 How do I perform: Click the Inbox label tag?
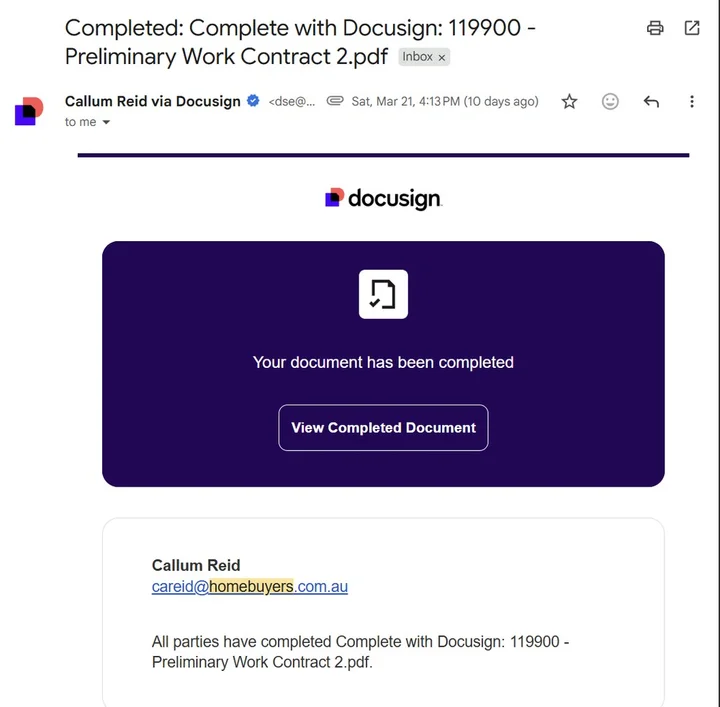coord(417,57)
